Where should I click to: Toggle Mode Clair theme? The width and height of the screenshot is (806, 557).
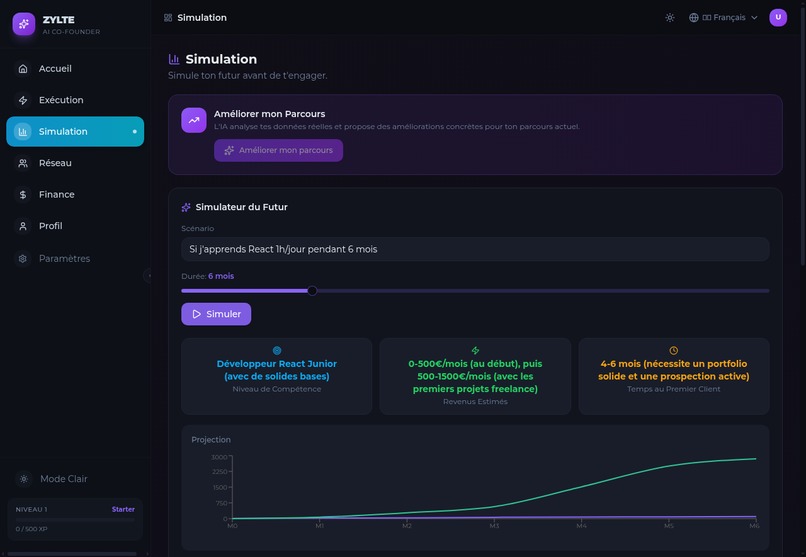pos(75,479)
